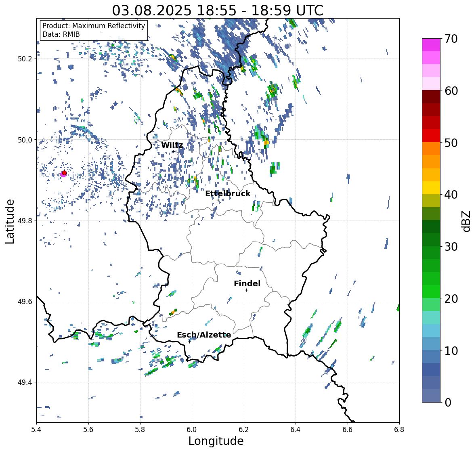
Task: Click the colorbar tick label 30
Action: 451,246
